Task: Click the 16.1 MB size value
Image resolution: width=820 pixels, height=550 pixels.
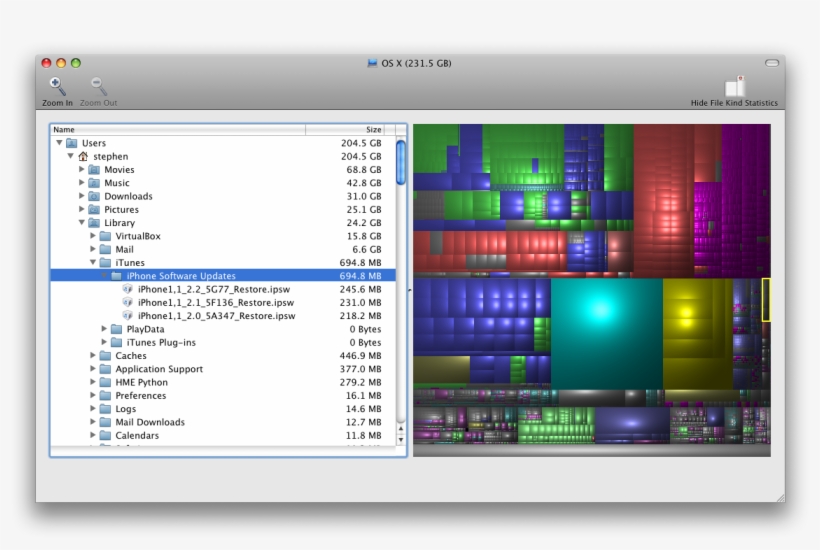Action: (363, 395)
